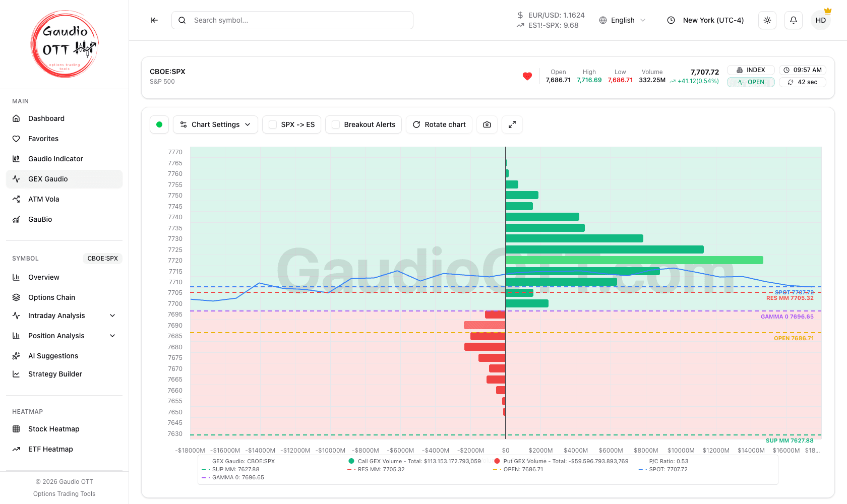The image size is (847, 504).
Task: Enable the Breakout Alerts checkbox
Action: [336, 124]
